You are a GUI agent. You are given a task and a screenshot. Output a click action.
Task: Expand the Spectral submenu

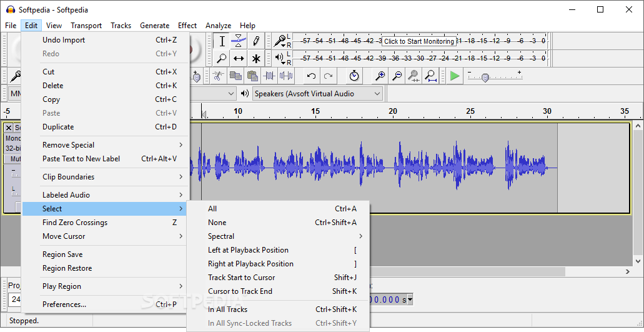click(279, 236)
